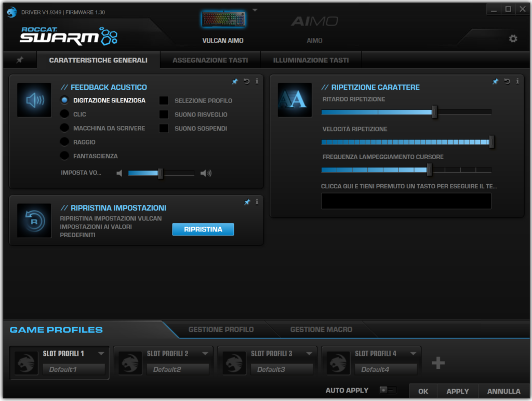Click the Default1 profile name field
Image resolution: width=532 pixels, height=401 pixels.
tap(74, 369)
